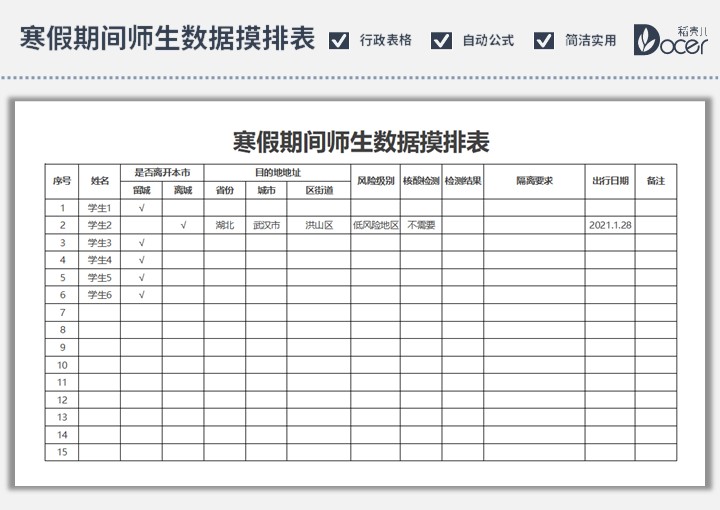Click row number 10 cell

[62, 365]
